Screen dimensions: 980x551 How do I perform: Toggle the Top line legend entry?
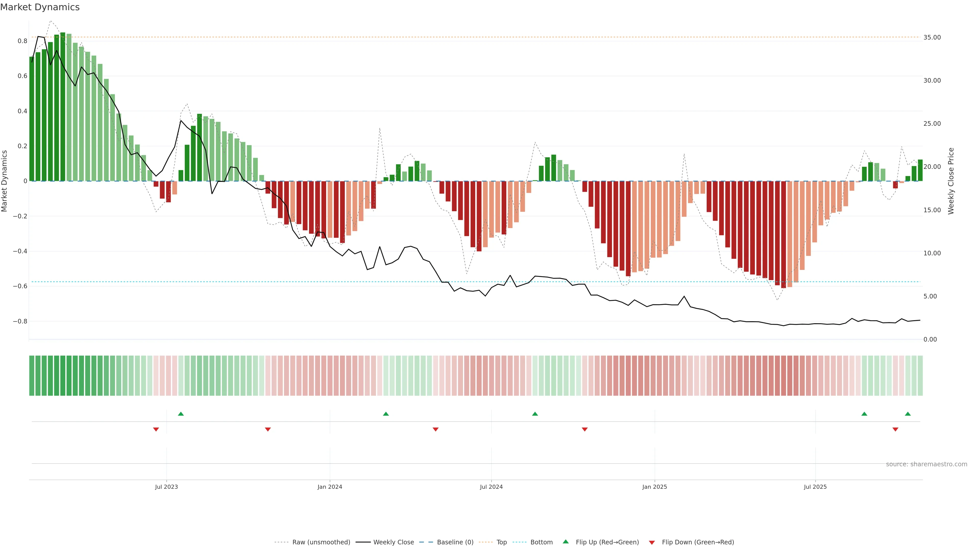tap(501, 542)
